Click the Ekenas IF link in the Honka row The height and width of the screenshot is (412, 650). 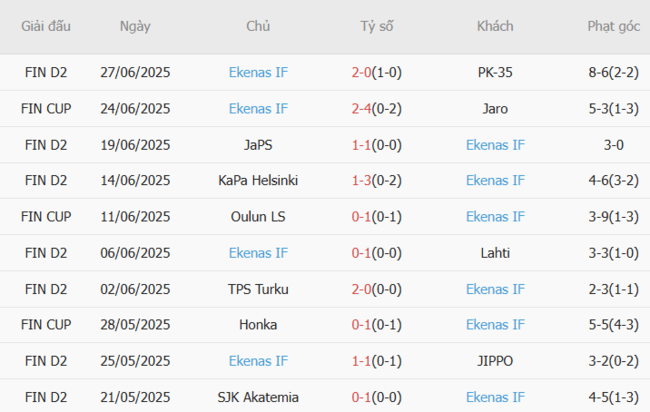[495, 325]
